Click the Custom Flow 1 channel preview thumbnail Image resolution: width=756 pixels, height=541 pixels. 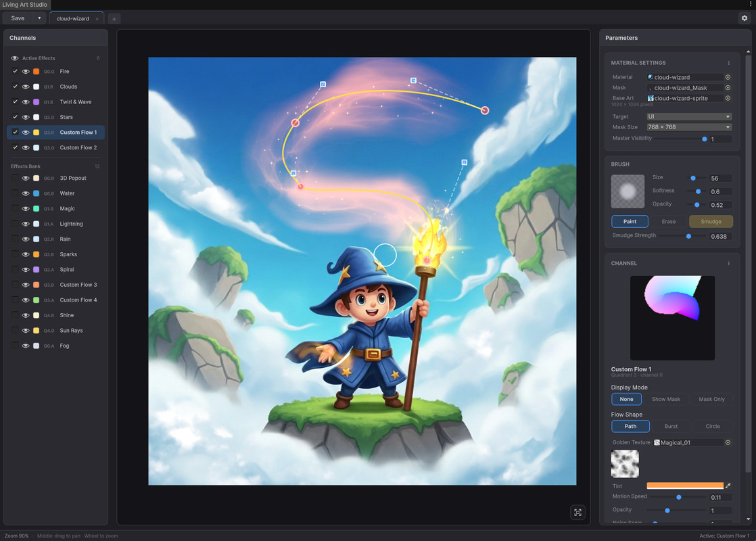672,318
